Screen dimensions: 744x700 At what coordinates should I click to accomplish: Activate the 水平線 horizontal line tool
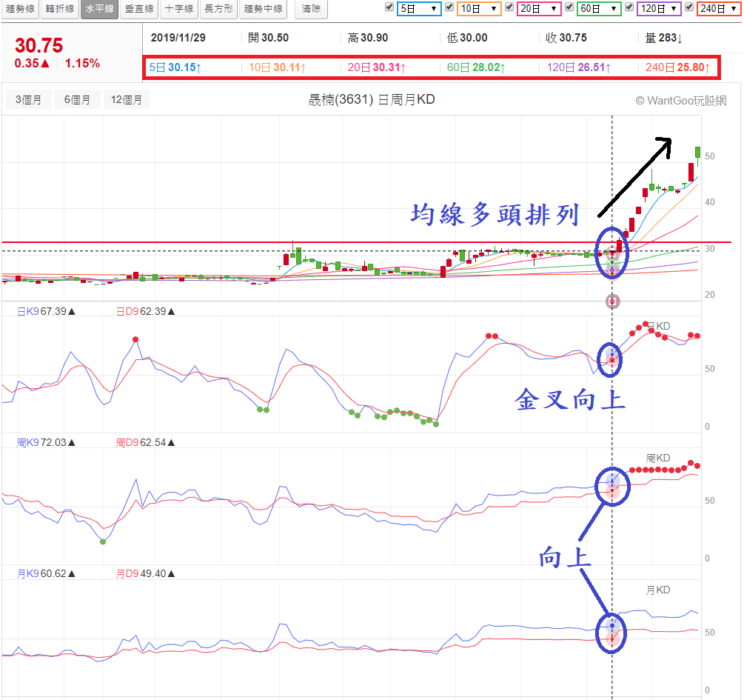[99, 10]
